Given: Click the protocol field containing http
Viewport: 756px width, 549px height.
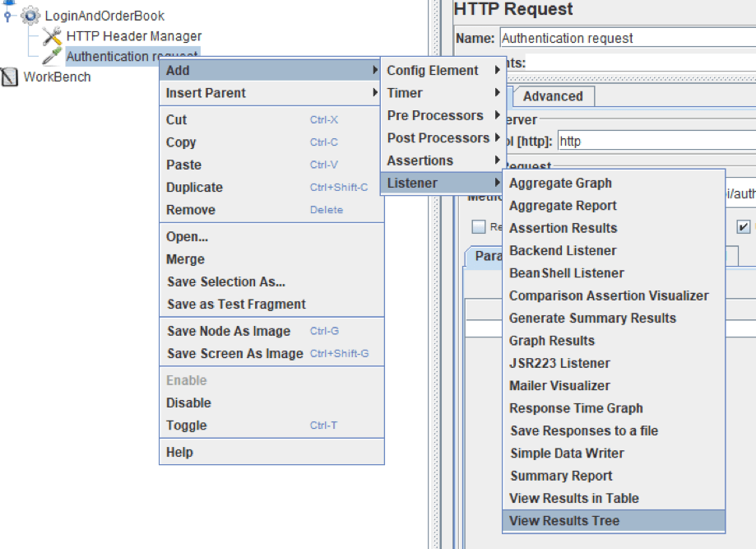Looking at the screenshot, I should coord(656,141).
